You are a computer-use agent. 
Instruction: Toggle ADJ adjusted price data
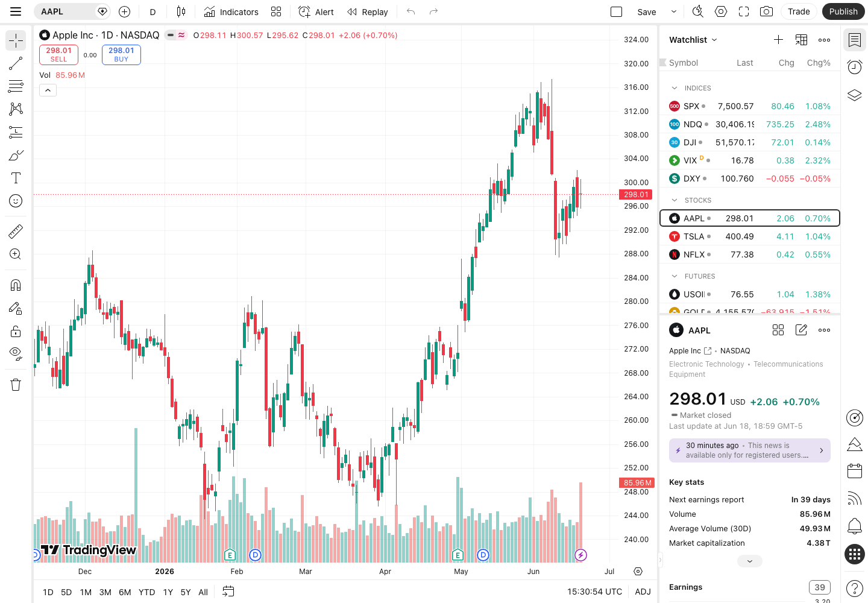click(x=643, y=592)
